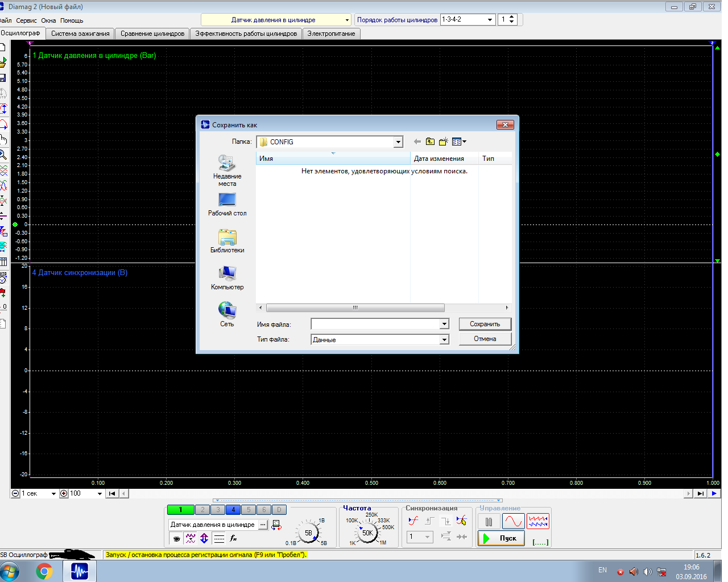Open the 1 сек timebase dropdown
The image size is (728, 582).
pos(53,493)
